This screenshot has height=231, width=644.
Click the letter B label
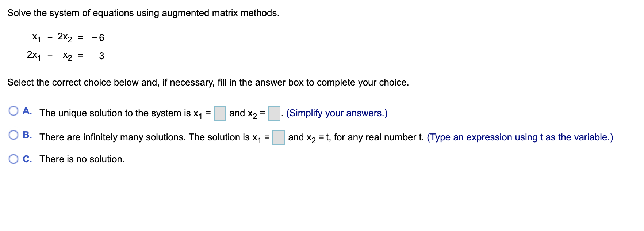click(x=28, y=135)
